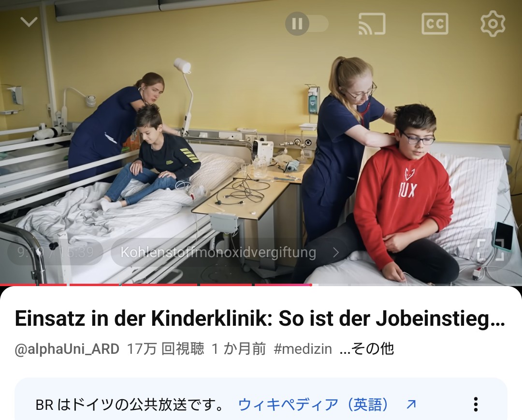Enter fullscreen mode with bracket icon

coord(491,249)
